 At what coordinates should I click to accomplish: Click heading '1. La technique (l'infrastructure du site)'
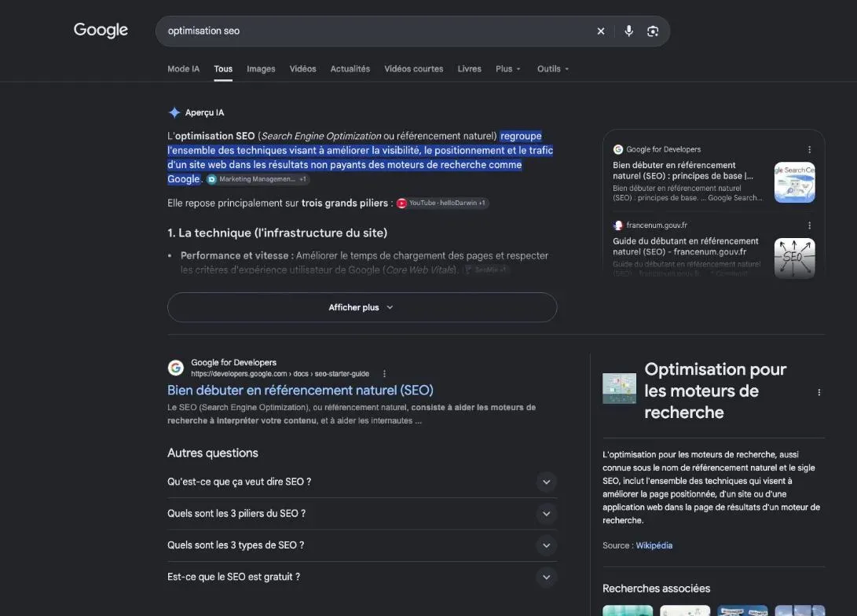[x=277, y=233]
